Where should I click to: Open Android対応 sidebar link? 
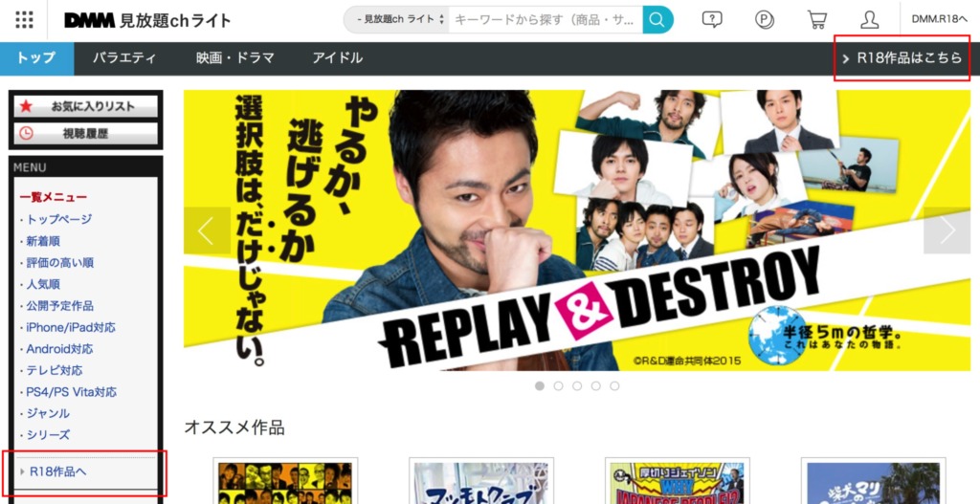pyautogui.click(x=59, y=349)
